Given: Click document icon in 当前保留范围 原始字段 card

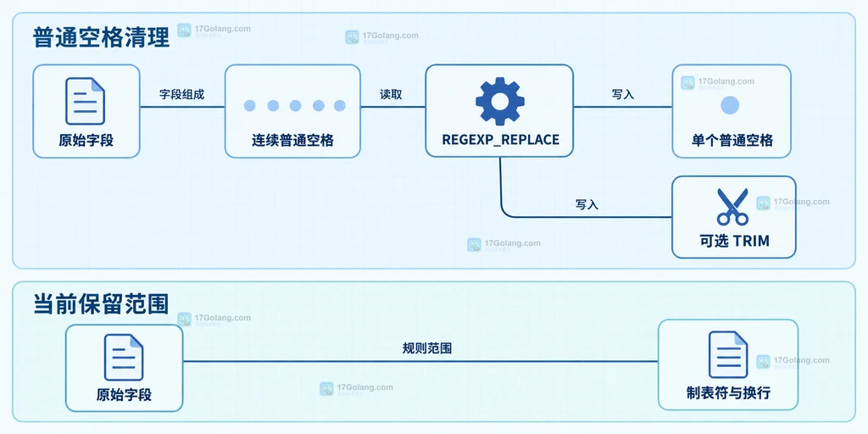Looking at the screenshot, I should pyautogui.click(x=124, y=357).
